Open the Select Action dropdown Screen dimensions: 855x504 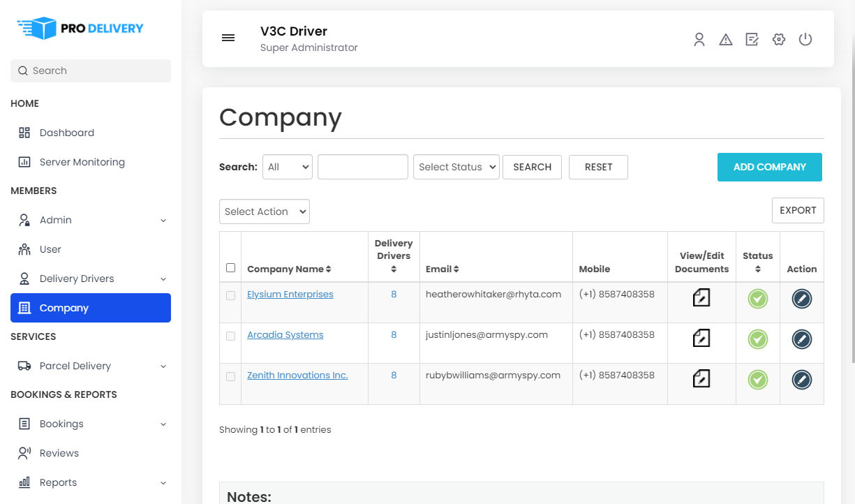coord(264,211)
